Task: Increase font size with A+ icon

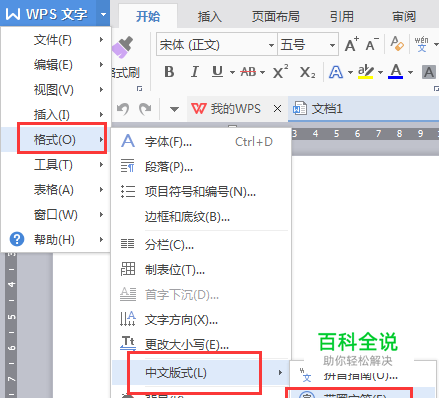Action: pos(351,44)
